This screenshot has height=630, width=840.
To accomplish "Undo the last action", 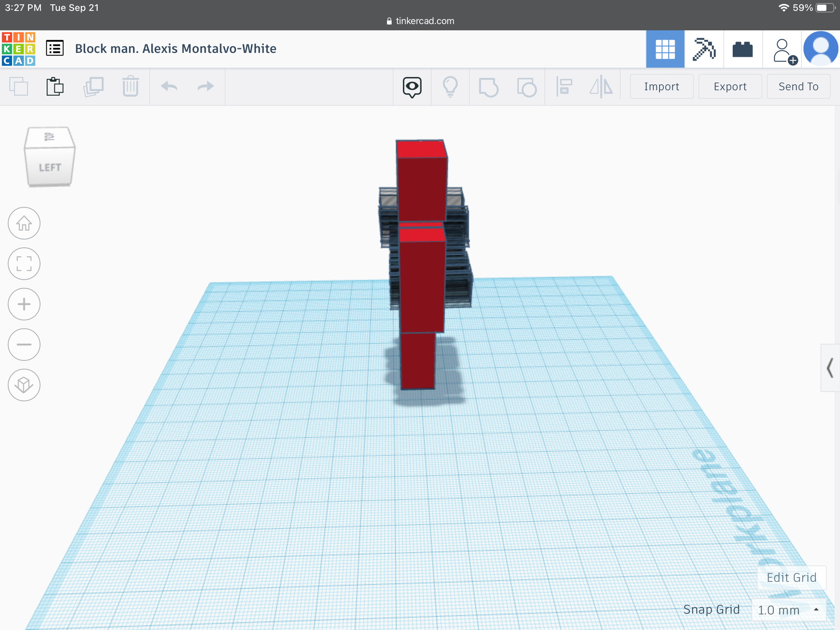I will tap(169, 86).
